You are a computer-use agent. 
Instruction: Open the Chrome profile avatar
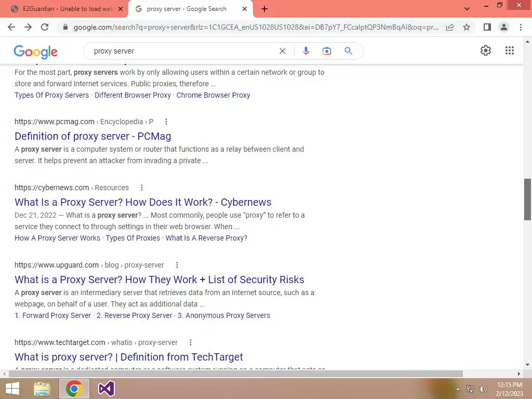[x=504, y=27]
